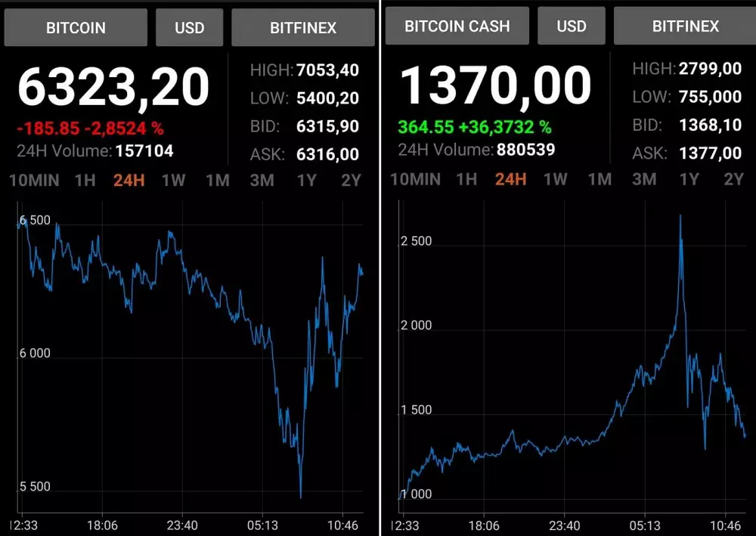Select the 24H timeframe on Bitcoin chart
The width and height of the screenshot is (756, 536).
tap(128, 181)
